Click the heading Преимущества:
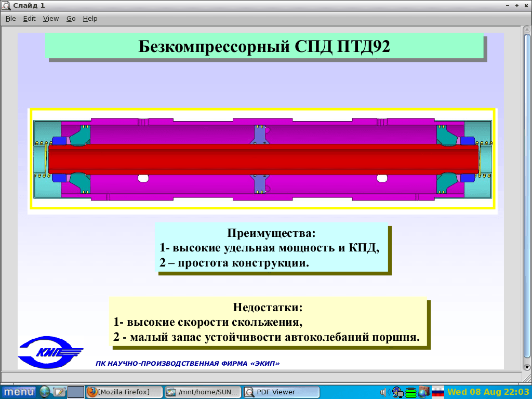This screenshot has height=399, width=532. click(271, 233)
